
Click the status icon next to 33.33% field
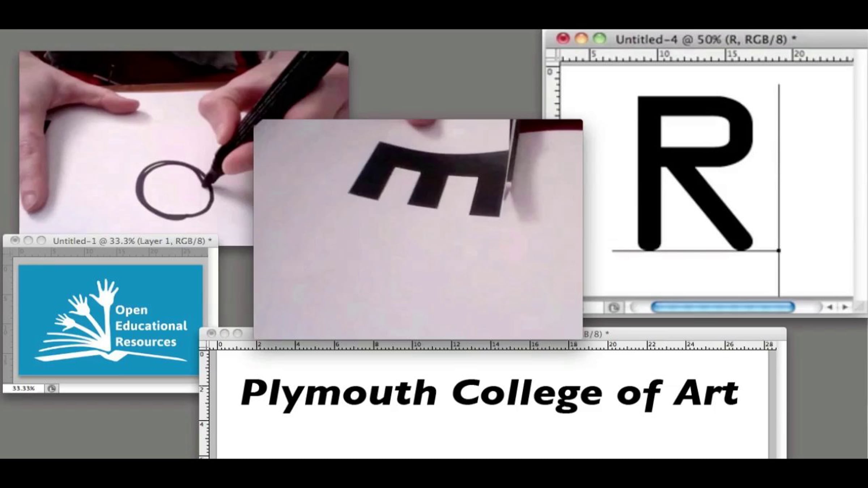click(52, 389)
